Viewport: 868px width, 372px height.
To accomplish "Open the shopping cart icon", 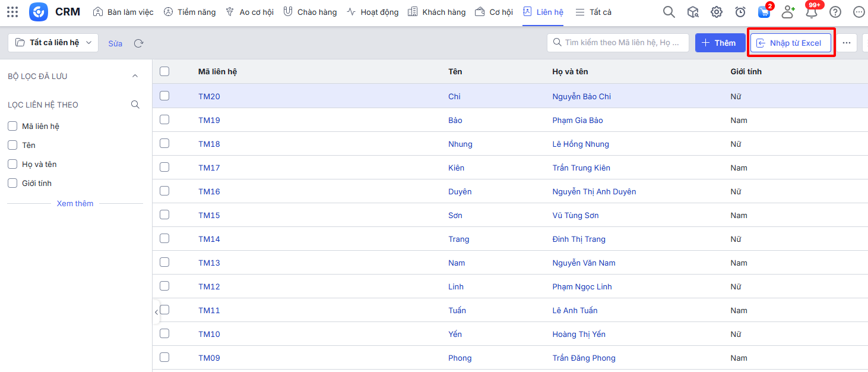I will coord(764,12).
